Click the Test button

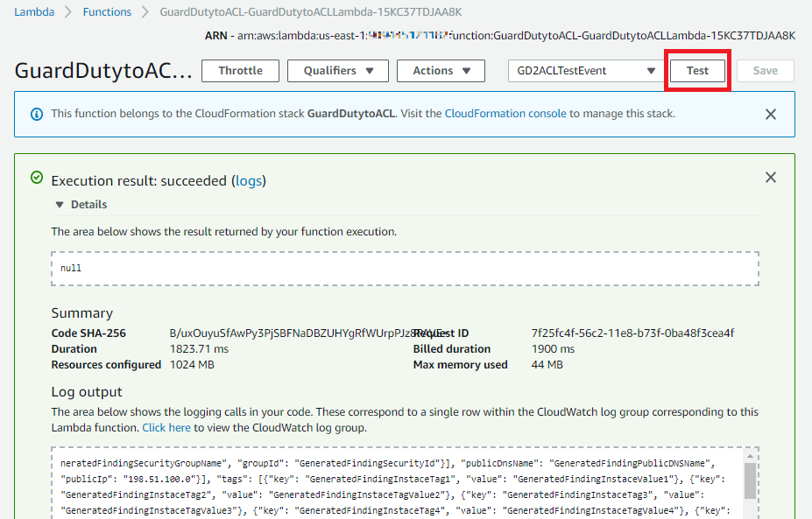click(697, 71)
